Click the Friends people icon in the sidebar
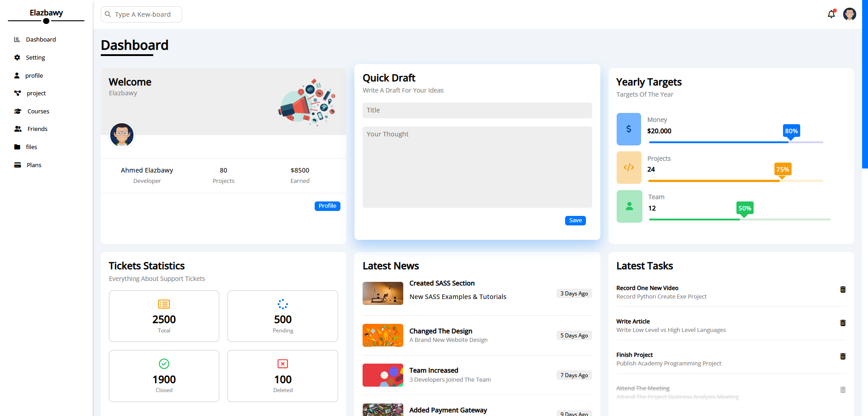Viewport: 868px width, 416px height. coord(18,129)
